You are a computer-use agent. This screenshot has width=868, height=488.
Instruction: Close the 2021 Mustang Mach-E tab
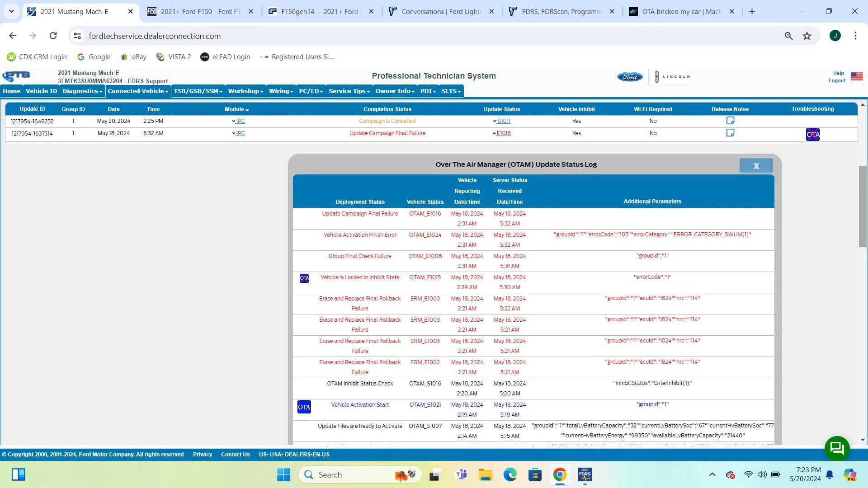click(131, 12)
